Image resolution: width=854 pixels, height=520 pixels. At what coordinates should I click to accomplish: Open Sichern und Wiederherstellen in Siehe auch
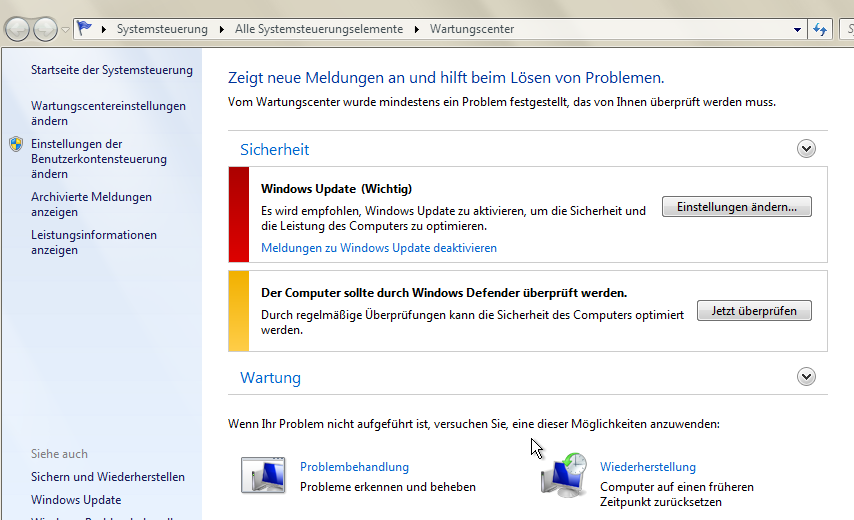pyautogui.click(x=108, y=476)
